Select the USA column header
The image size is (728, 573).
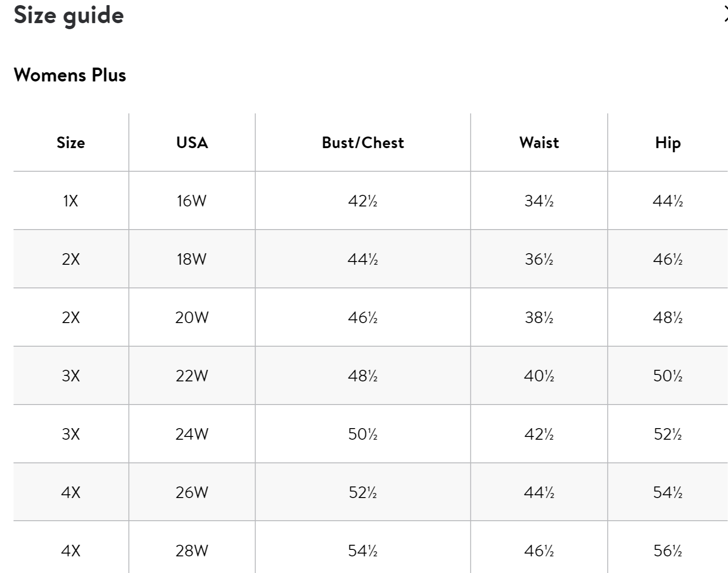click(x=192, y=143)
